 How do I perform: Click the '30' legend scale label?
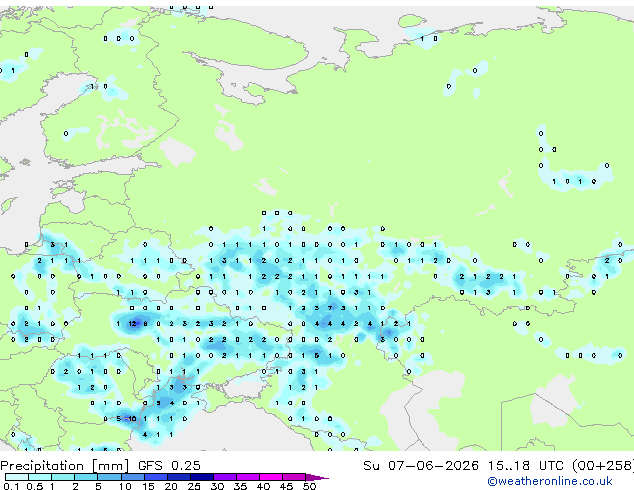[x=217, y=486]
